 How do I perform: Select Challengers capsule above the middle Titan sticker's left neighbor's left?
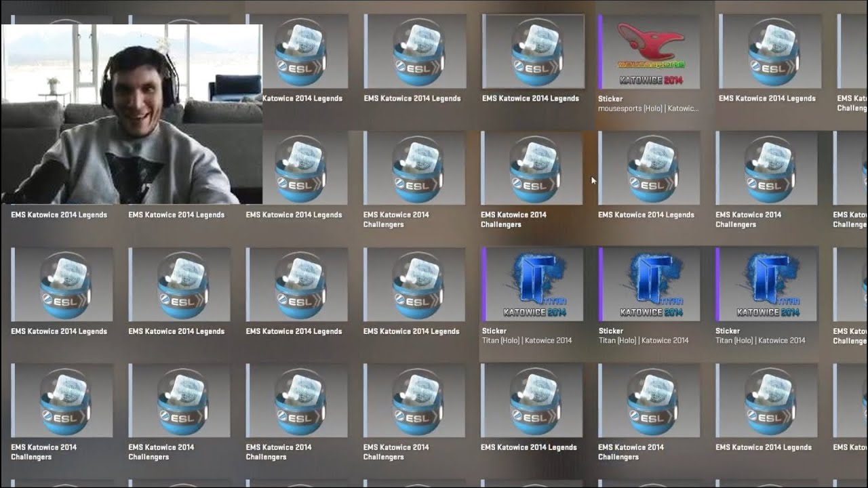coord(415,169)
